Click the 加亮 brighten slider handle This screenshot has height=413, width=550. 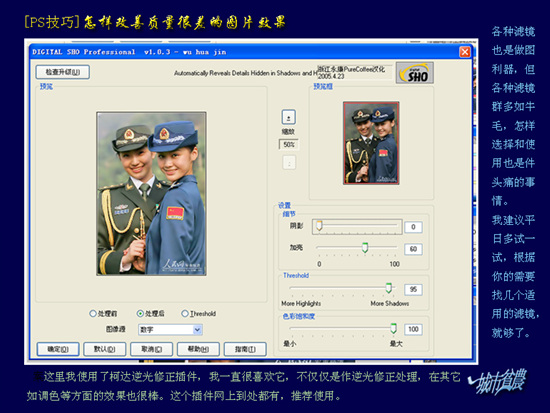pos(365,247)
